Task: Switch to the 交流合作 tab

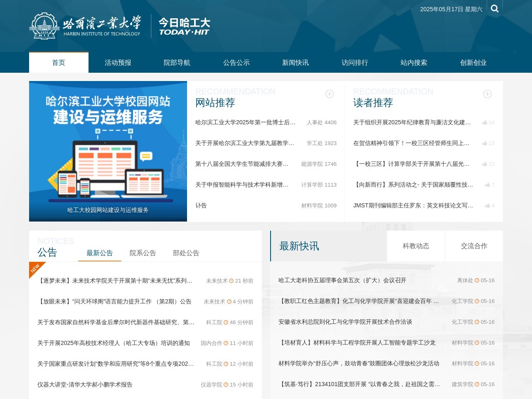Action: pyautogui.click(x=474, y=246)
